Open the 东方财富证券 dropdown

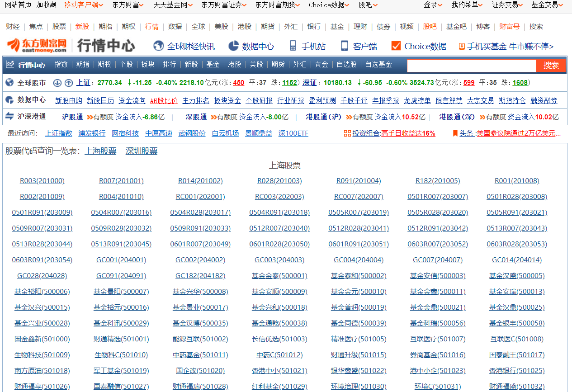pyautogui.click(x=224, y=5)
